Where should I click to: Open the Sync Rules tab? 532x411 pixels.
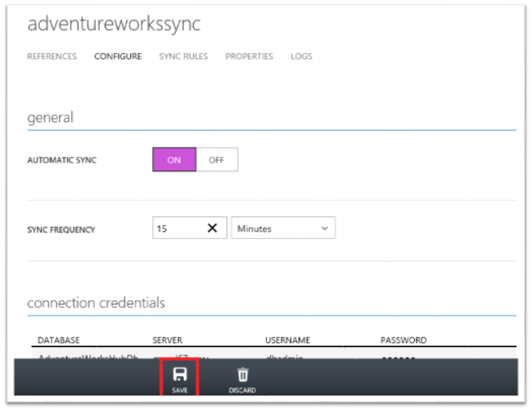183,56
